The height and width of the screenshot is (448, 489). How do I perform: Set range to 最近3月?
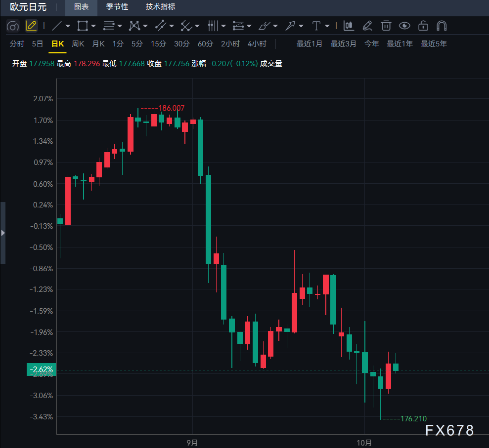click(343, 43)
